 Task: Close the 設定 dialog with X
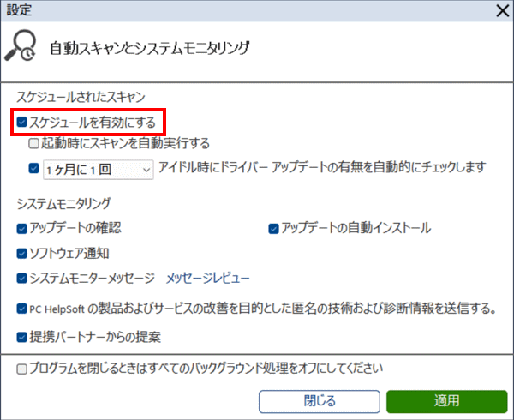pos(503,11)
